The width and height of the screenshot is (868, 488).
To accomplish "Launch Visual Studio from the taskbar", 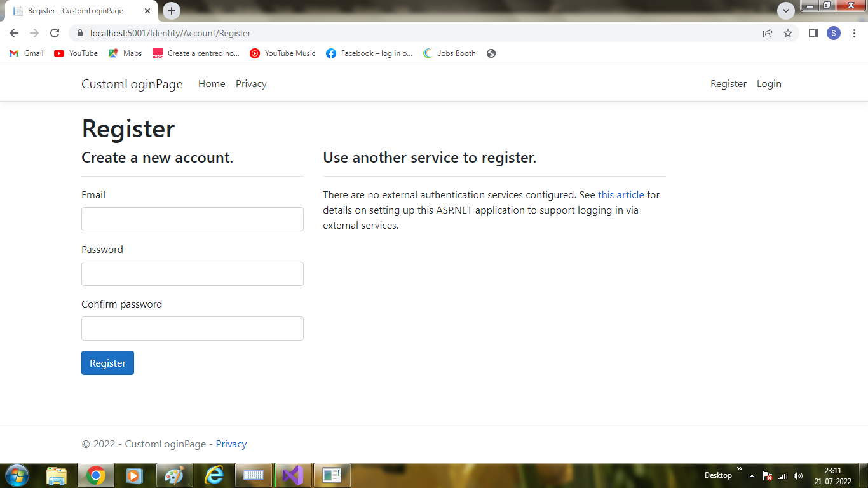I will (292, 475).
